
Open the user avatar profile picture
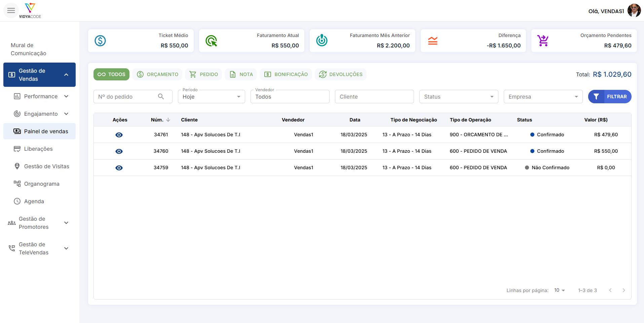[634, 10]
